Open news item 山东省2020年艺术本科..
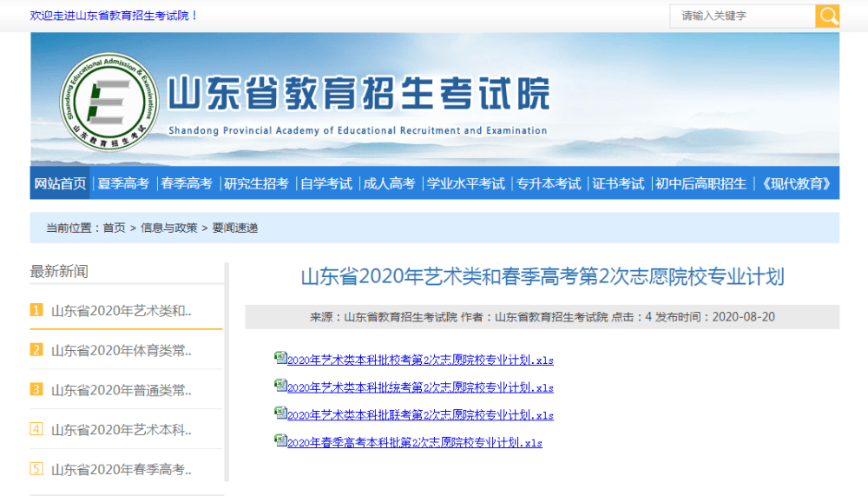The image size is (868, 496). [122, 430]
